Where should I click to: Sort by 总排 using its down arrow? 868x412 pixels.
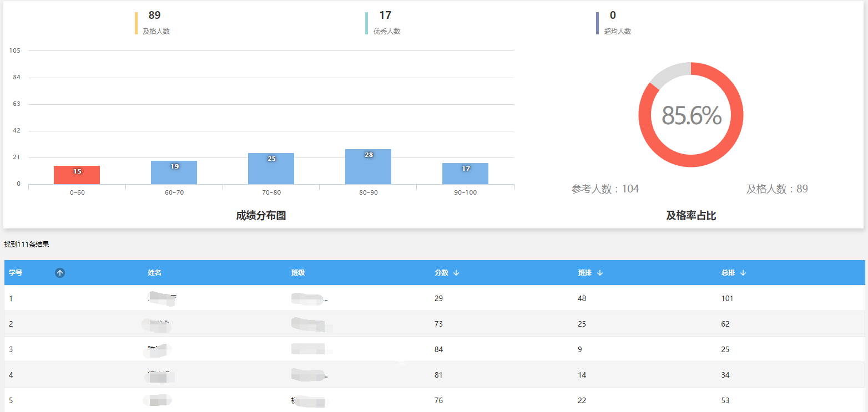coord(743,273)
